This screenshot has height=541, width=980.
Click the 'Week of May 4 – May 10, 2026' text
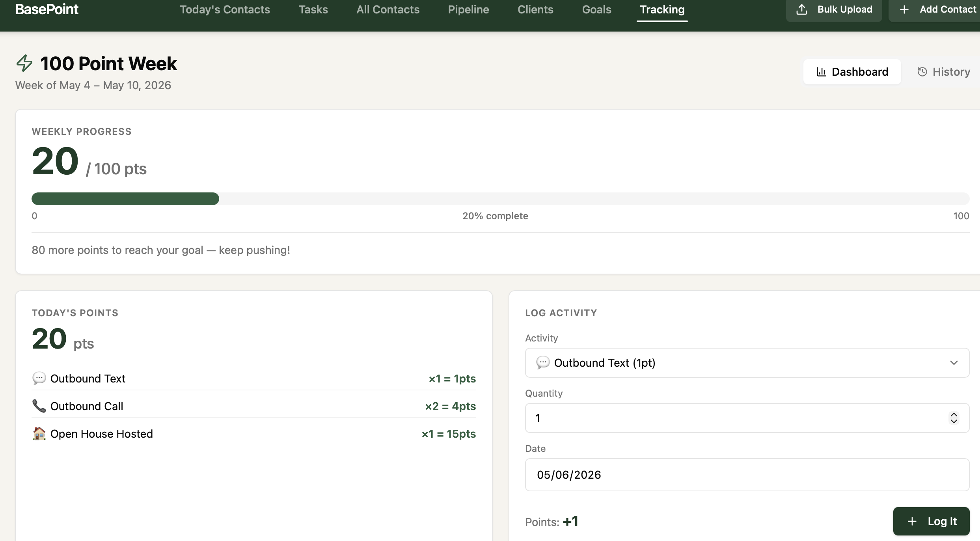pyautogui.click(x=93, y=85)
